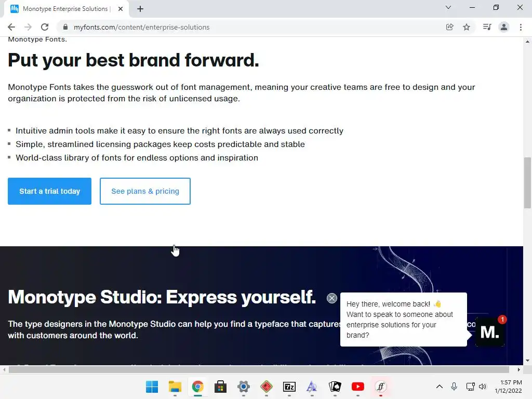Open the script ff font app in taskbar
This screenshot has width=532, height=399.
click(x=381, y=387)
